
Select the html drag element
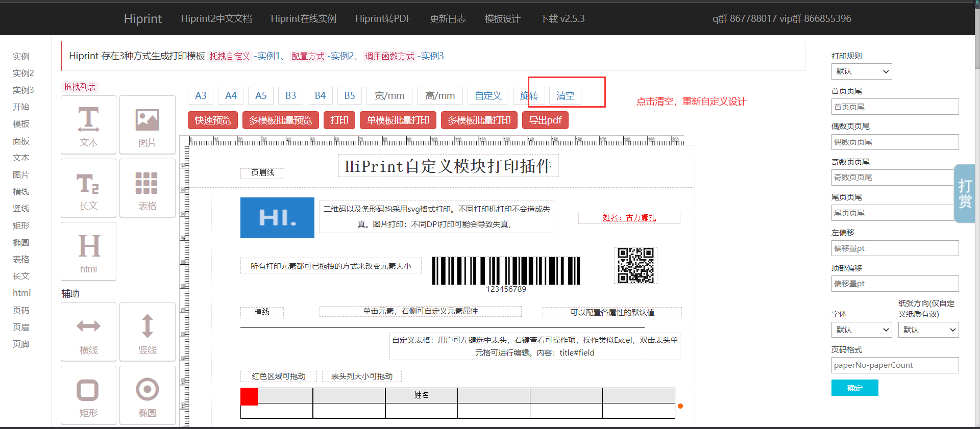point(88,251)
